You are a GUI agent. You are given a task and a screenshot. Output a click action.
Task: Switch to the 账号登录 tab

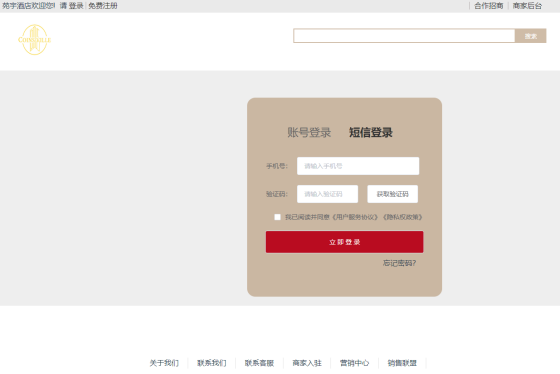point(309,132)
